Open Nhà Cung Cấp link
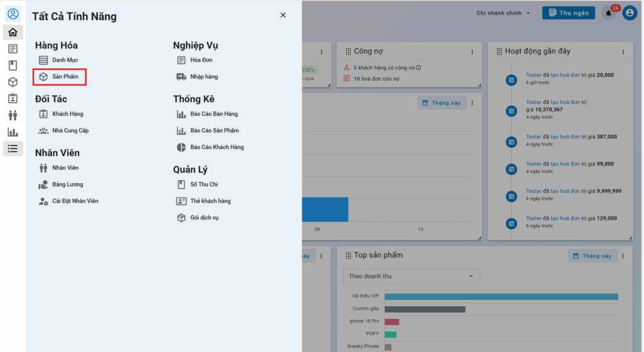Viewport: 644px width, 352px height. [70, 130]
